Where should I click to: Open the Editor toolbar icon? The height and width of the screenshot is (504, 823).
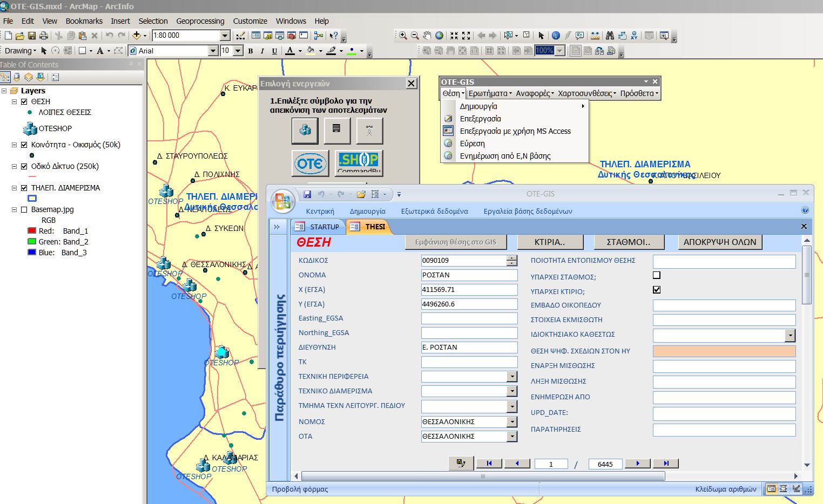tap(241, 36)
